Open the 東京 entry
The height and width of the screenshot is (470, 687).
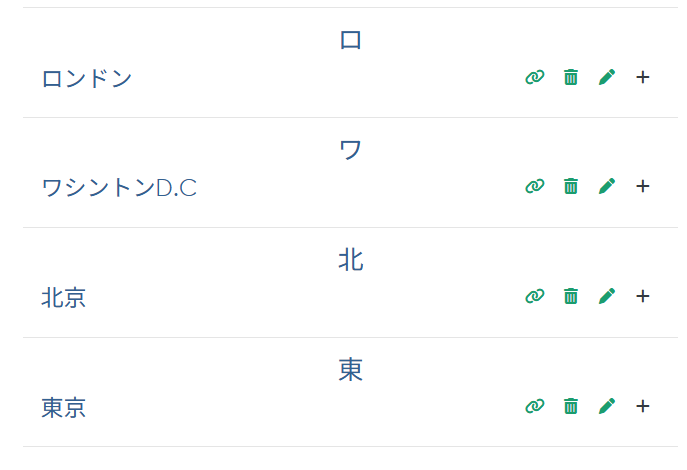tap(64, 407)
